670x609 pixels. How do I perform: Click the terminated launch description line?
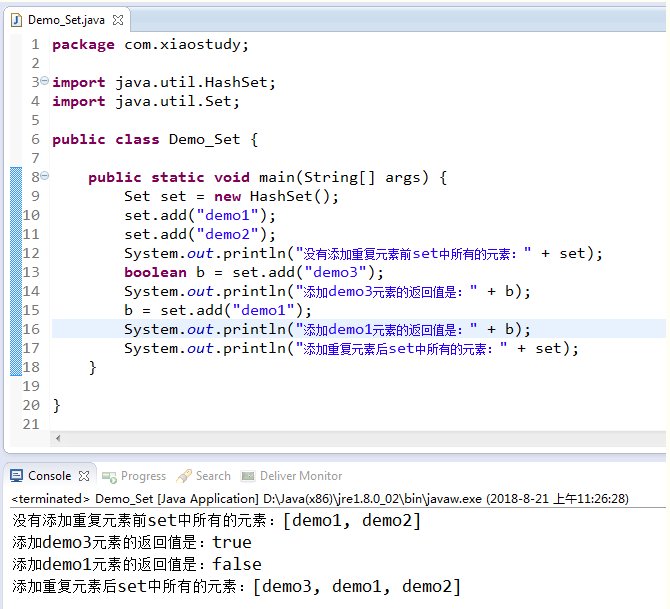point(320,499)
